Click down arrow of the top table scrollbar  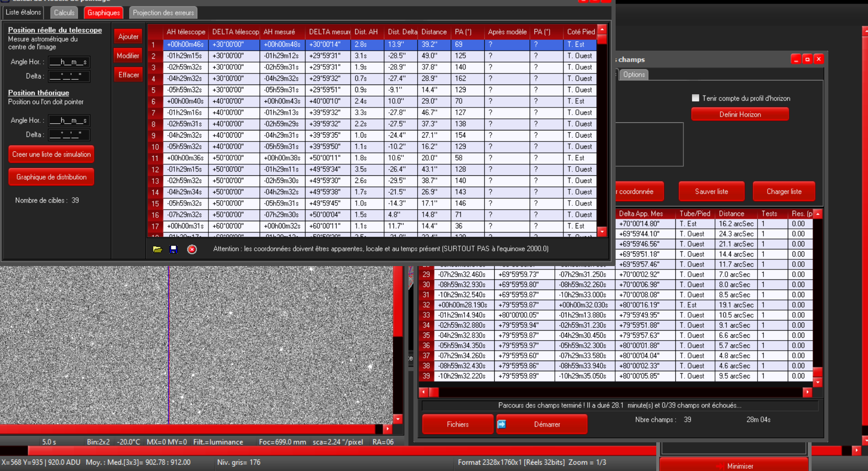(602, 232)
